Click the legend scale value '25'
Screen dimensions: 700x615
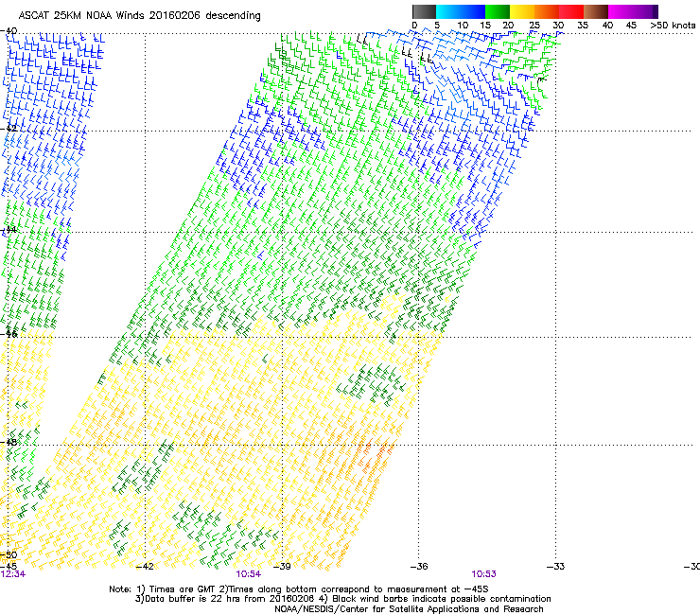(x=534, y=26)
